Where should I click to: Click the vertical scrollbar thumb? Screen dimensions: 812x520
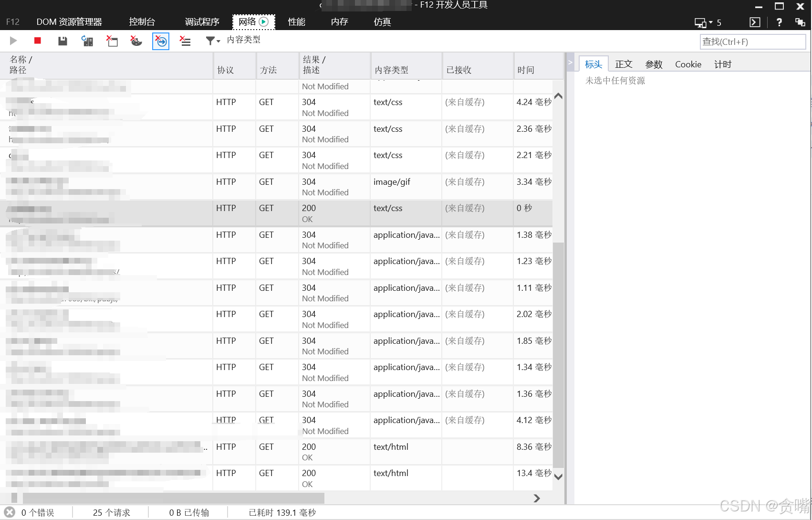pyautogui.click(x=558, y=355)
